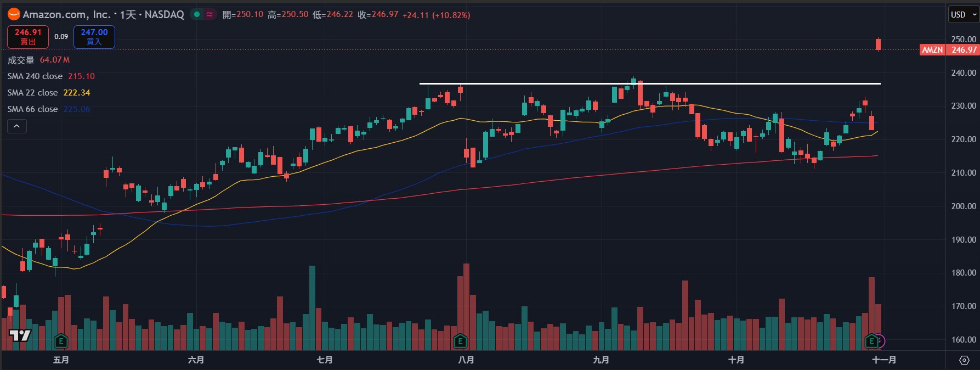The height and width of the screenshot is (370, 980).
Task: Click the 246.91 賣出 sell button
Action: point(28,37)
